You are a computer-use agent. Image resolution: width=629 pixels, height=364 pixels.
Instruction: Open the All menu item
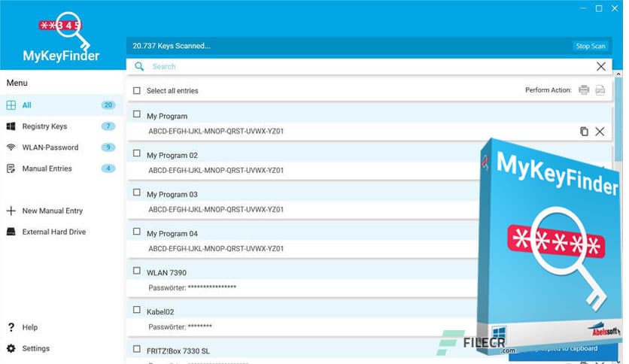61,105
